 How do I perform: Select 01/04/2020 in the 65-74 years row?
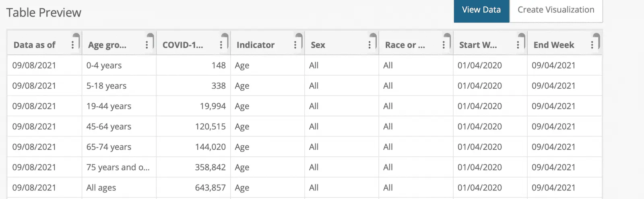coord(480,147)
